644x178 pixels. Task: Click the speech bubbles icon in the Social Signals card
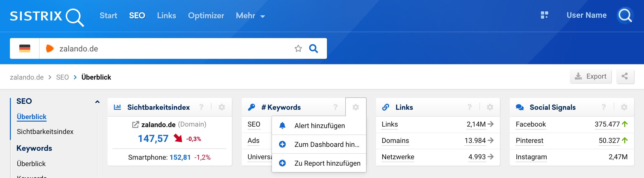coord(520,107)
